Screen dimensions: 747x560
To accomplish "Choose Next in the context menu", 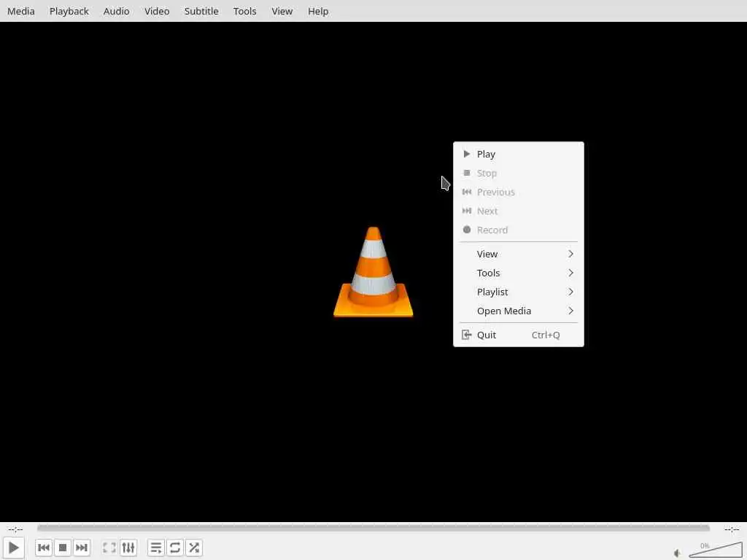I will 519,211.
